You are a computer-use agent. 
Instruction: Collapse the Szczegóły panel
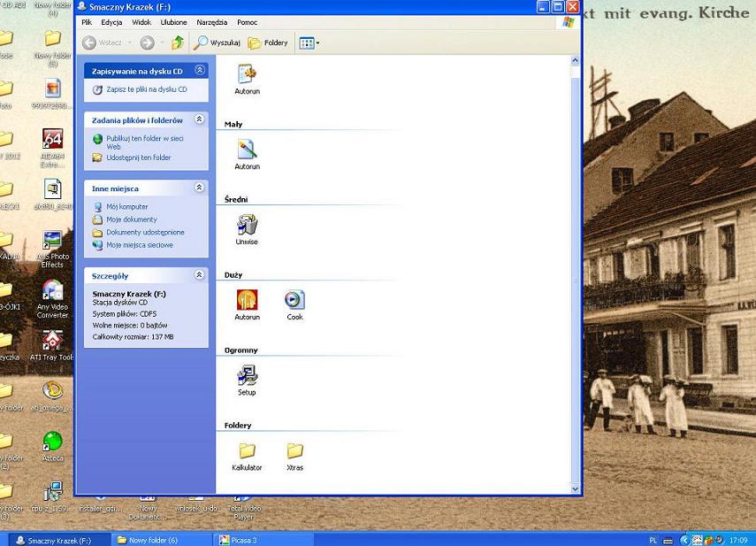tap(200, 275)
